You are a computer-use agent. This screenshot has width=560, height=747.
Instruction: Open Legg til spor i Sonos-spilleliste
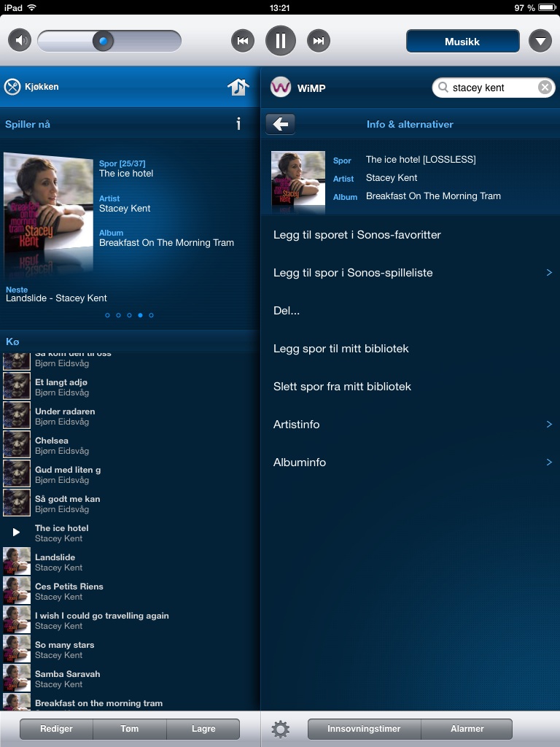pos(411,273)
